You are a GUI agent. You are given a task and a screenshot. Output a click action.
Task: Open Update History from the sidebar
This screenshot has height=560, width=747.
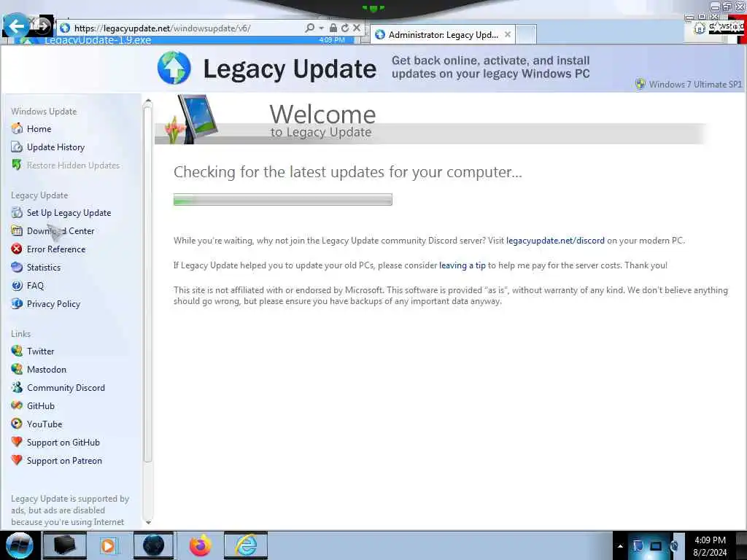pos(55,147)
